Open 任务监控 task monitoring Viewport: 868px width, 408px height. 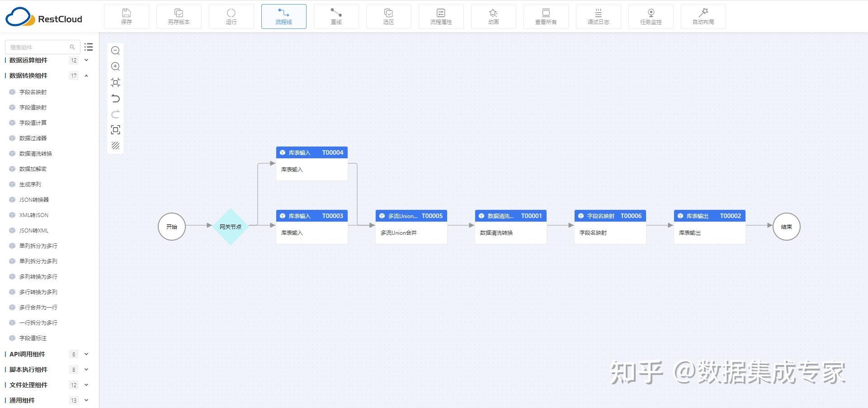tap(651, 16)
